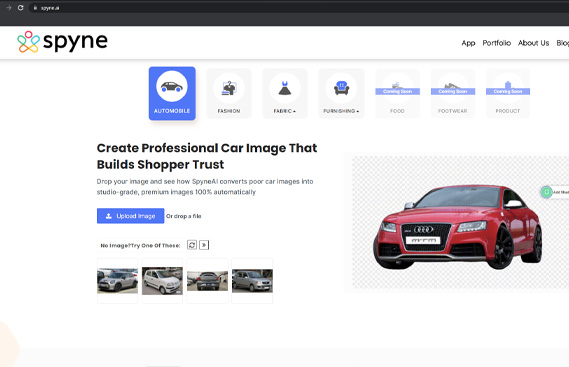Click the Product coming soon tile

click(x=508, y=93)
